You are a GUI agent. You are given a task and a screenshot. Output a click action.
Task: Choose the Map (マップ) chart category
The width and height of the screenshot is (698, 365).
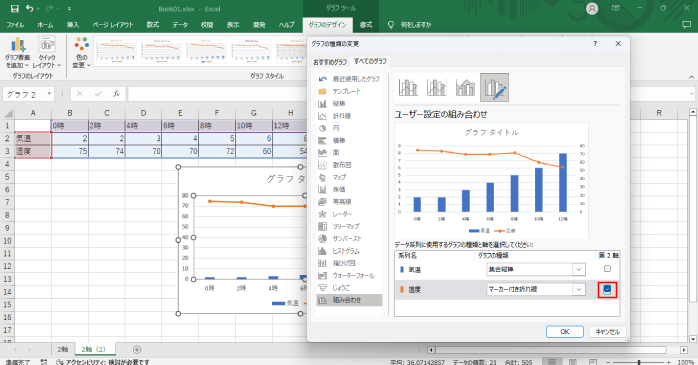tap(349, 177)
